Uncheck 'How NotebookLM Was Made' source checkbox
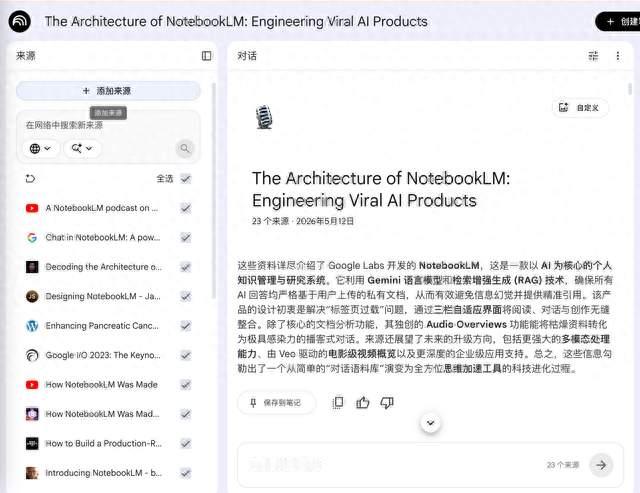This screenshot has height=493, width=640. (186, 384)
